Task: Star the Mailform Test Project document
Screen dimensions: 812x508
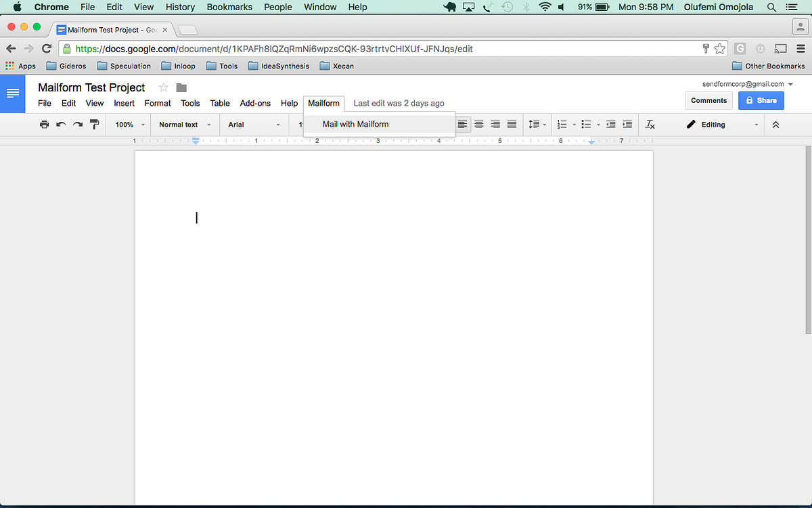Action: [162, 87]
